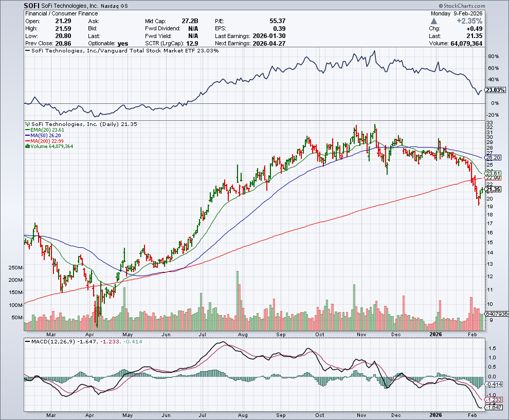Click the Low value 20.80
The width and height of the screenshot is (509, 420).
pyautogui.click(x=63, y=35)
